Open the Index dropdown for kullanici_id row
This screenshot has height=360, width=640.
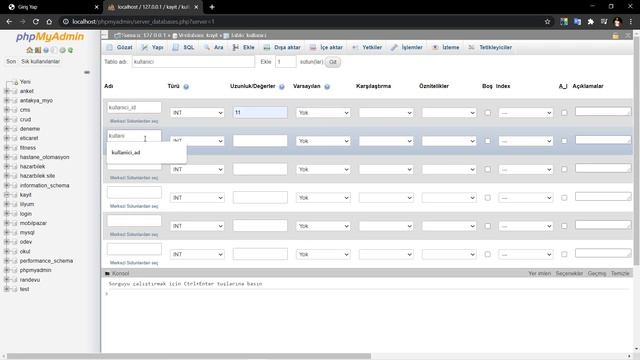pos(526,113)
